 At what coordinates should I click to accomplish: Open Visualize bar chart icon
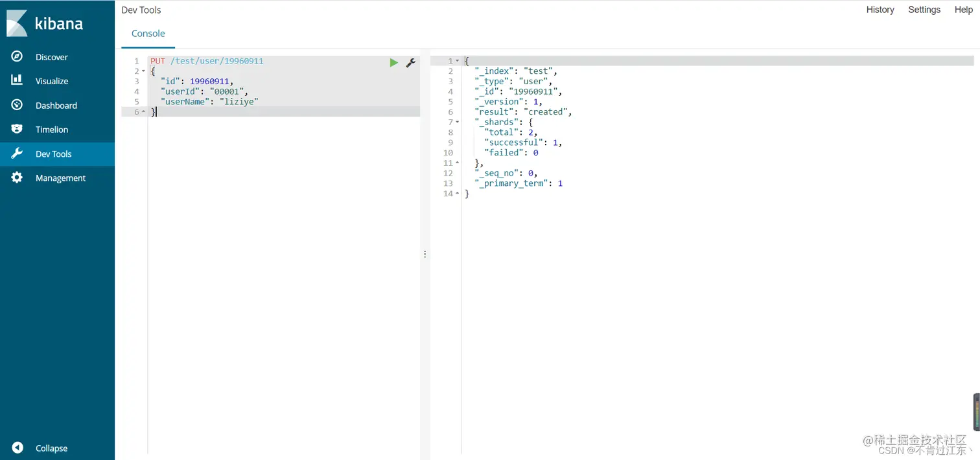coord(17,81)
